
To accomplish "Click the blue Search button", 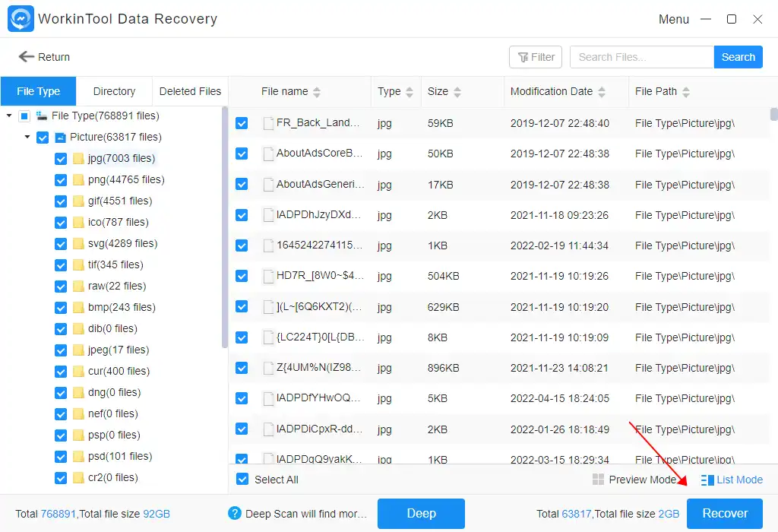I will pos(738,57).
